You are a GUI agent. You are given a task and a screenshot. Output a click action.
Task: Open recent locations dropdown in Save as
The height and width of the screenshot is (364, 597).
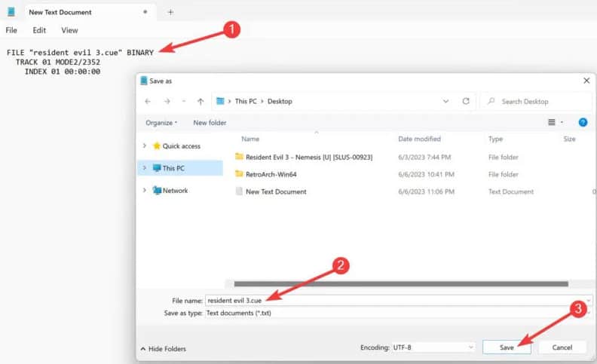184,101
